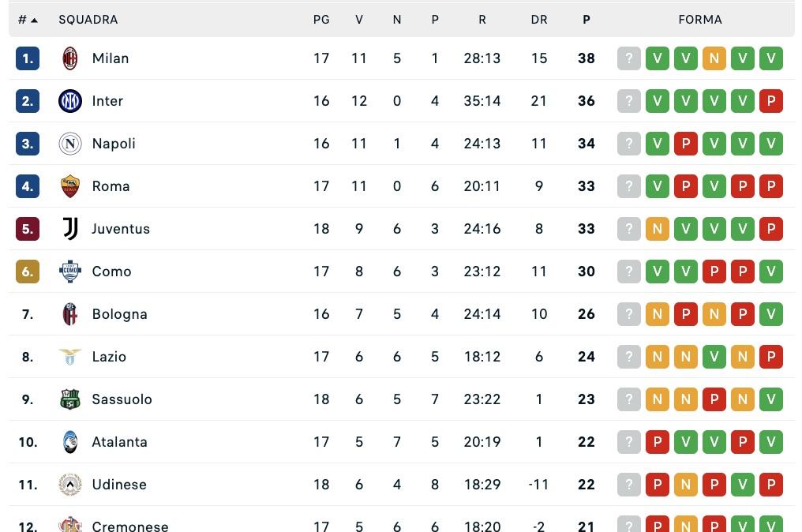Viewport: 802px width, 532px height.
Task: Select the Milan club crest
Action: point(69,58)
